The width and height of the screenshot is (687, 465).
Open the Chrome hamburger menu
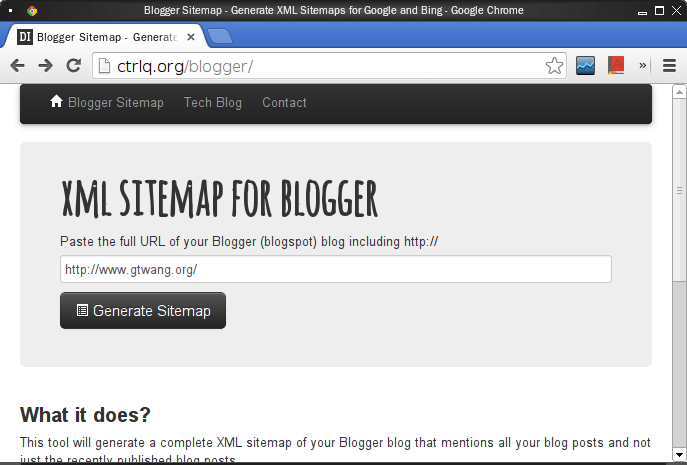[669, 66]
